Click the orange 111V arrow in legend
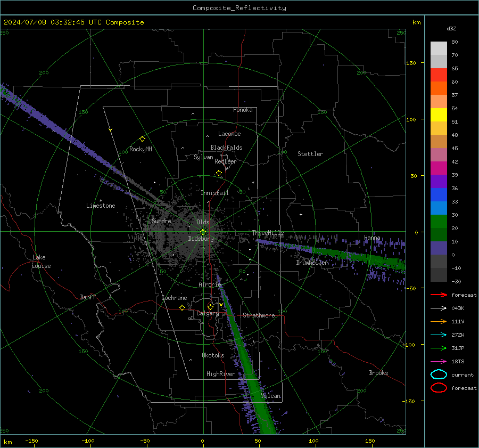 tap(439, 321)
